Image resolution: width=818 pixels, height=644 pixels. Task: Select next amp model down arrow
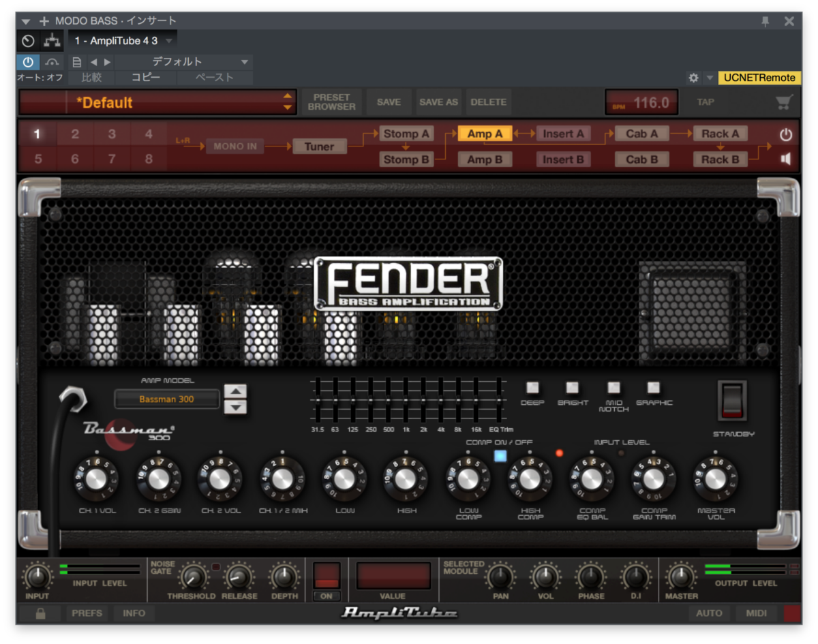235,407
